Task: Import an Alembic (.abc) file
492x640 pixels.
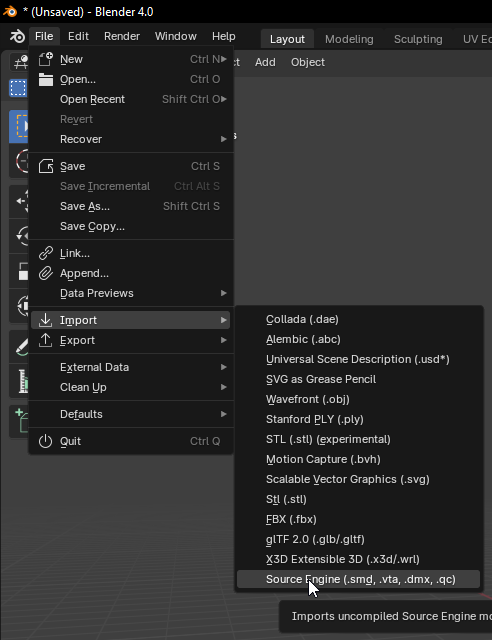Action: pos(358,339)
